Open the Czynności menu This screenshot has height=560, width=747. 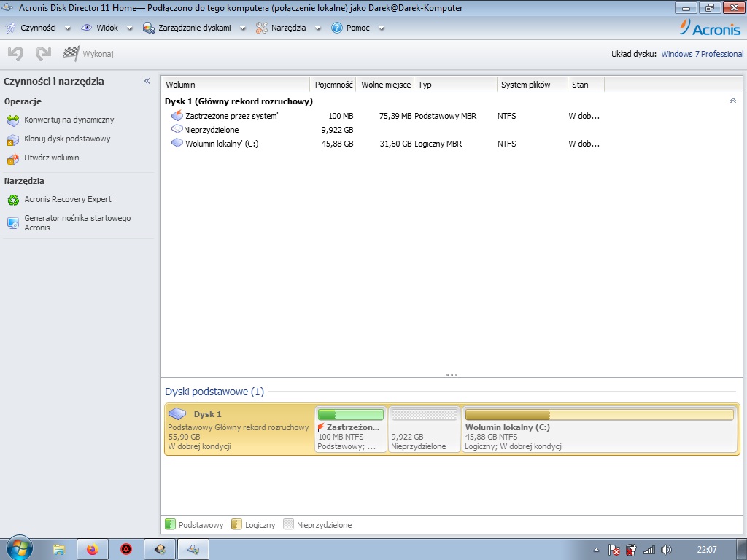click(x=38, y=28)
